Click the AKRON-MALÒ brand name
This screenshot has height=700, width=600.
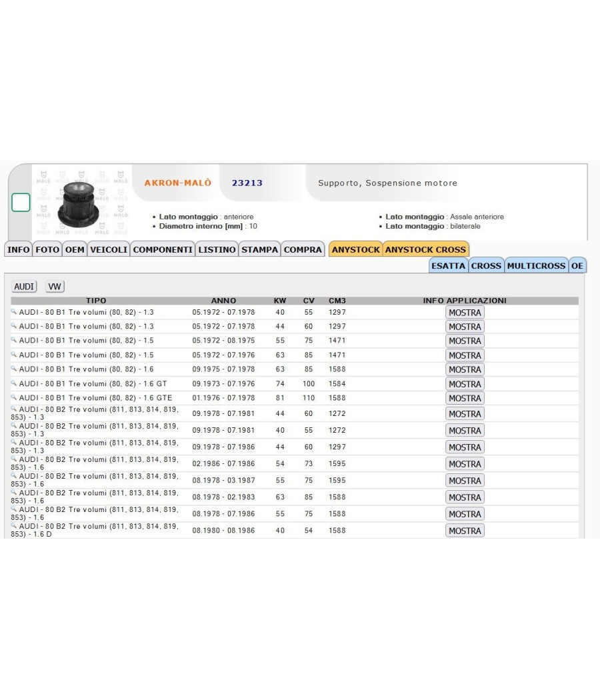178,183
